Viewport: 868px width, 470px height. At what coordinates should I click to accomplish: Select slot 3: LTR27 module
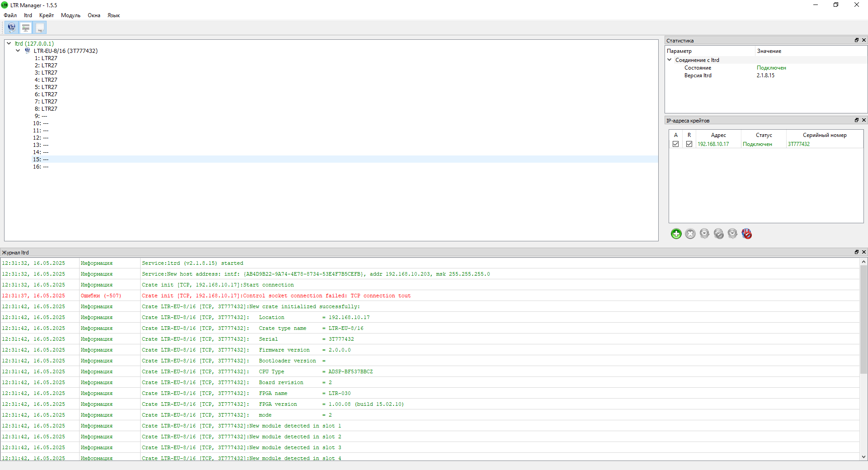click(x=46, y=72)
